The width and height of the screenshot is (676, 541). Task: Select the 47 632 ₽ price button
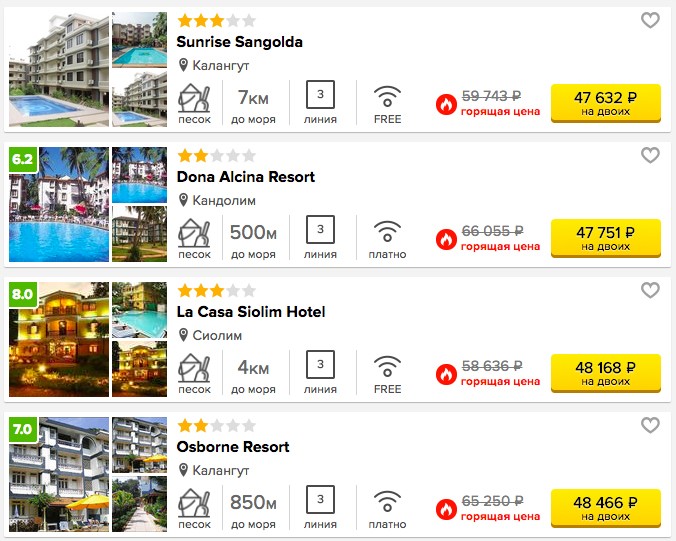coord(606,103)
